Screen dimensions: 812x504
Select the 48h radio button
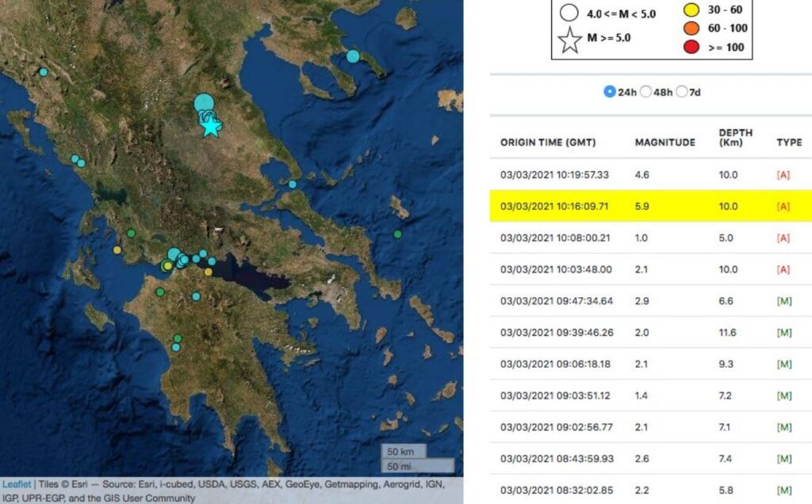[645, 92]
